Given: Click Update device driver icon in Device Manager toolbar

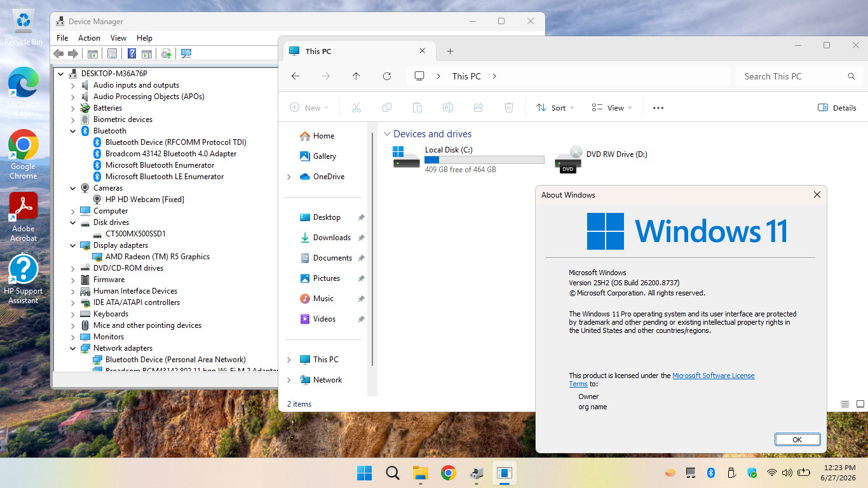Looking at the screenshot, I should tap(166, 54).
